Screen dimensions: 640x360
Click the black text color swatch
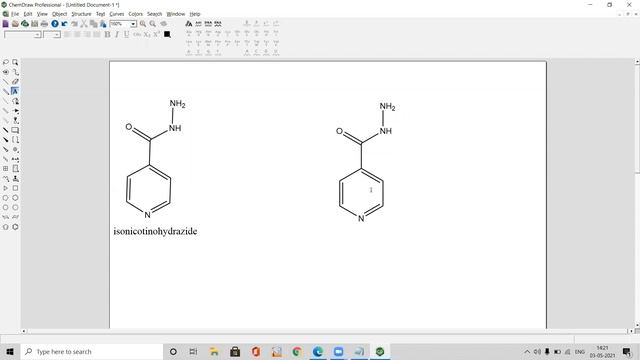[167, 35]
